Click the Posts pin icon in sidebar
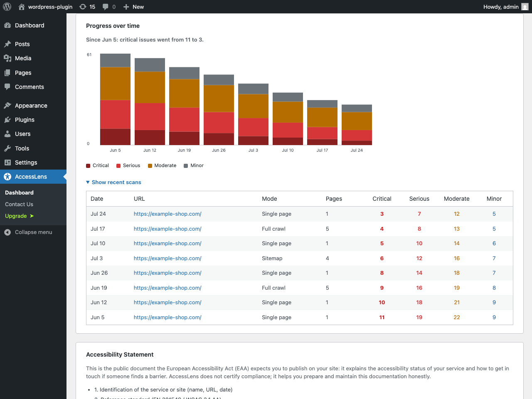This screenshot has height=399, width=532. [x=7, y=44]
